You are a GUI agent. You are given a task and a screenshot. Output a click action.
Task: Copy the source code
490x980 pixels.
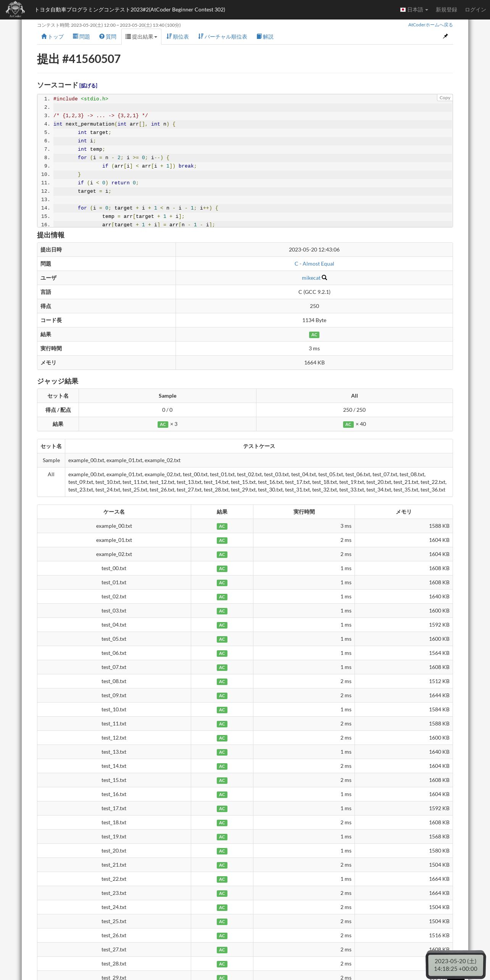pyautogui.click(x=445, y=98)
